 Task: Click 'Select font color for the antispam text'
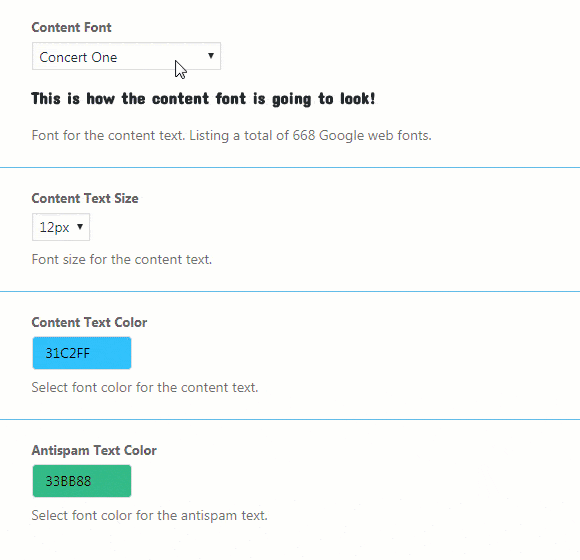149,516
